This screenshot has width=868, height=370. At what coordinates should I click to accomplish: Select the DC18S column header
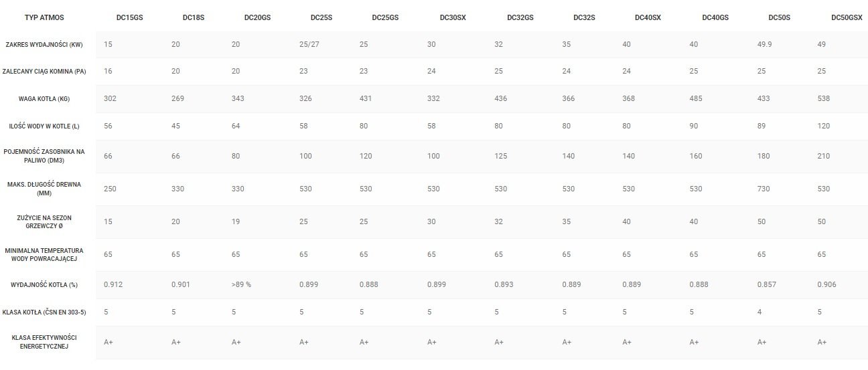(x=194, y=17)
